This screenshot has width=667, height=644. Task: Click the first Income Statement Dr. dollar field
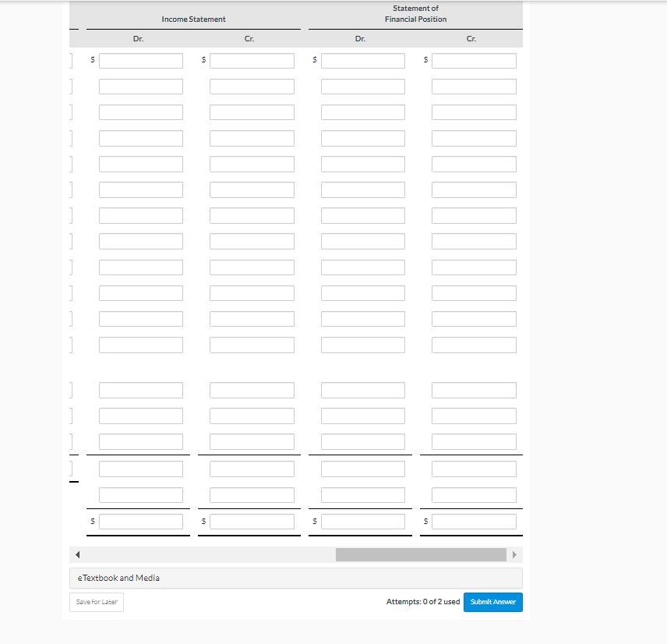pyautogui.click(x=140, y=60)
